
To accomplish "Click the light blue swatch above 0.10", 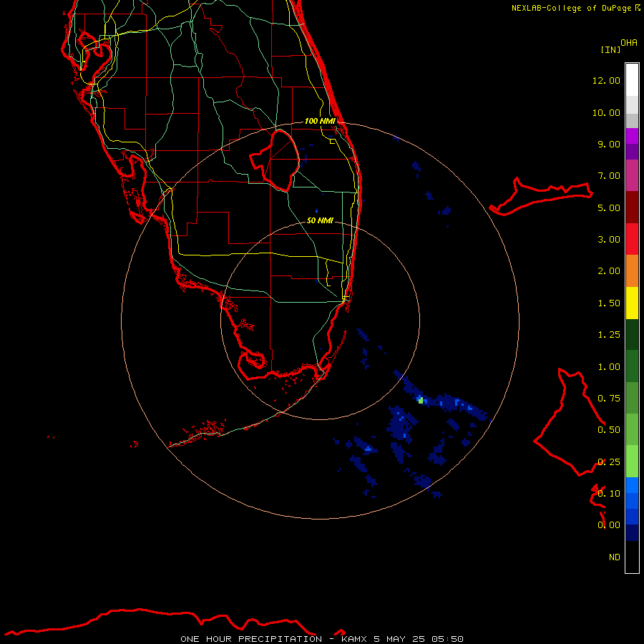I will pos(632,485).
